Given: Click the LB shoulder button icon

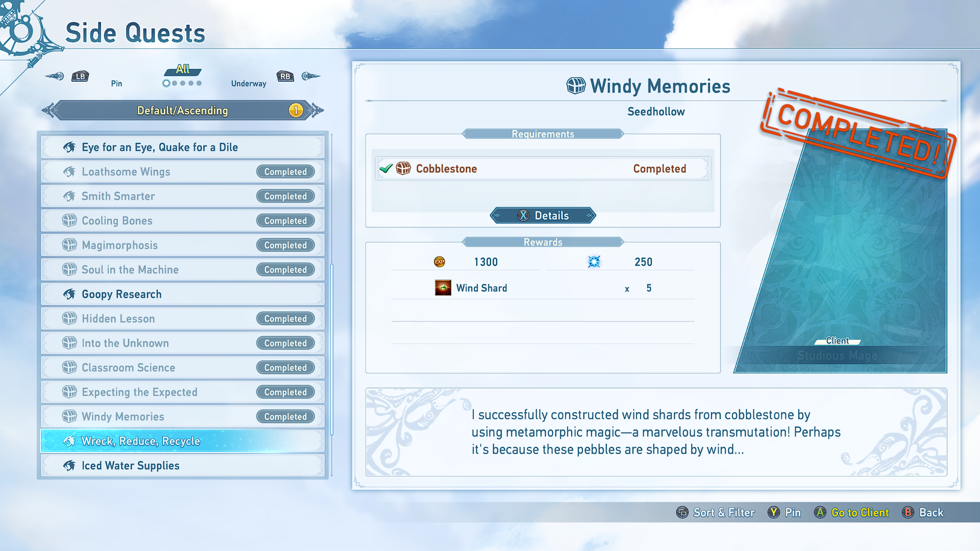Looking at the screenshot, I should pyautogui.click(x=80, y=77).
